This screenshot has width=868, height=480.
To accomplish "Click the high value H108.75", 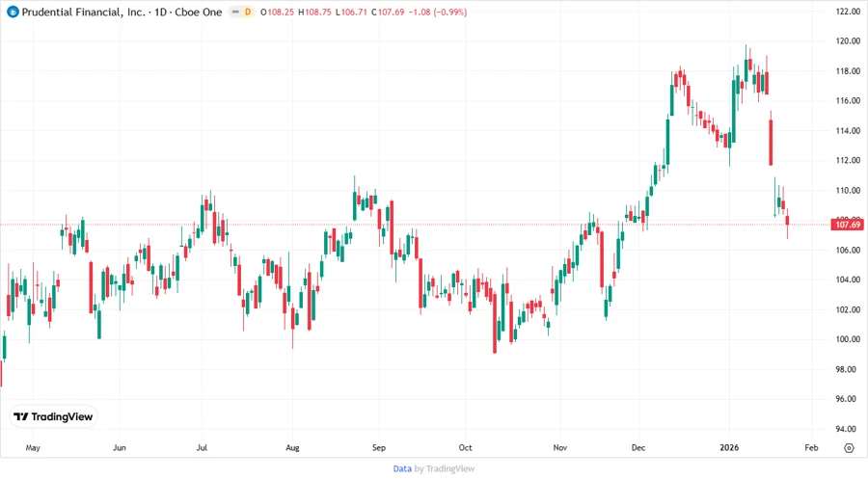I will 314,12.
